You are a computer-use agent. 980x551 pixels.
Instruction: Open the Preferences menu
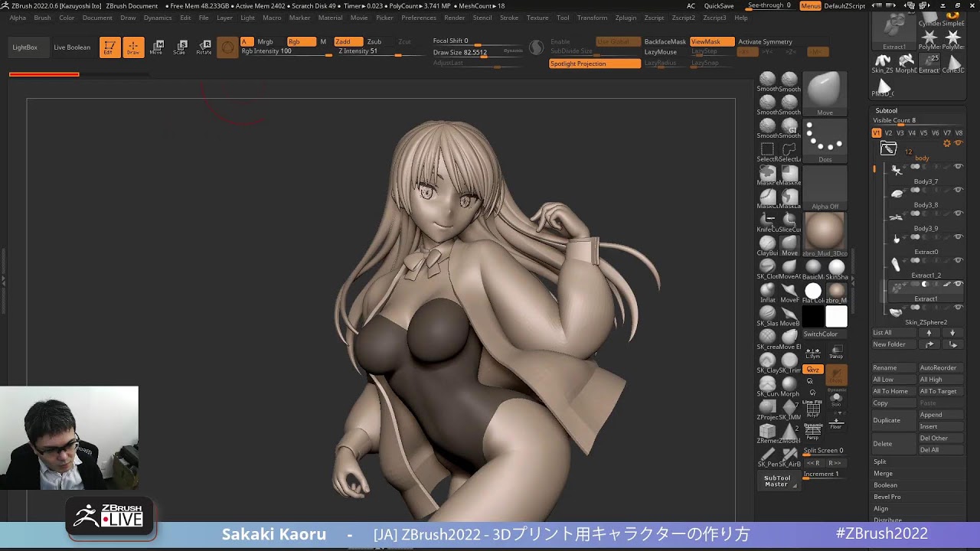[x=419, y=18]
